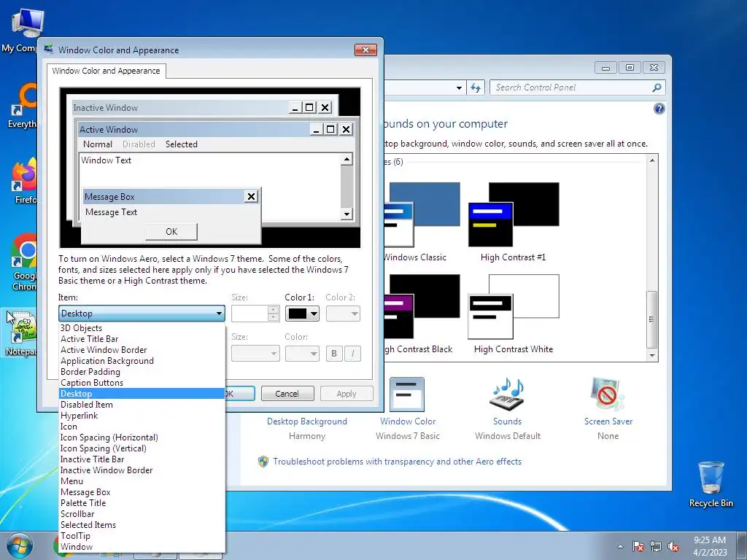
Task: Open the Color 1 black swatch dropdown
Action: (302, 314)
